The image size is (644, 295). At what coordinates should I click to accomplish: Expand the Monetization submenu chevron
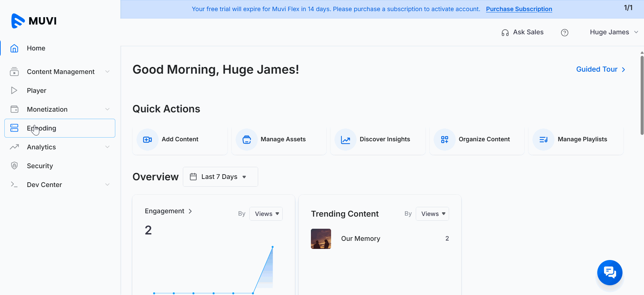[107, 109]
